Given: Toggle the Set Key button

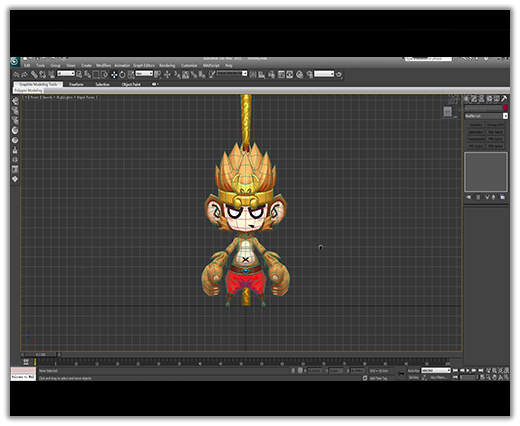Looking at the screenshot, I should (413, 378).
